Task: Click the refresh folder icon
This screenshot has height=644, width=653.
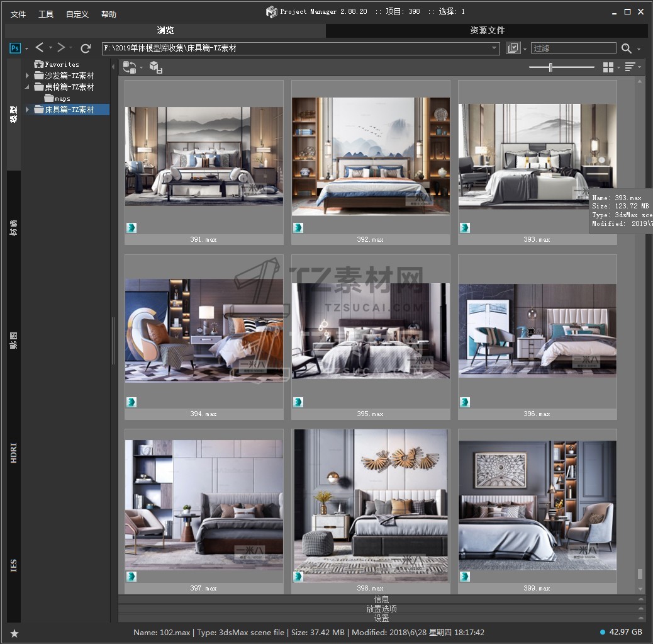Action: tap(86, 48)
